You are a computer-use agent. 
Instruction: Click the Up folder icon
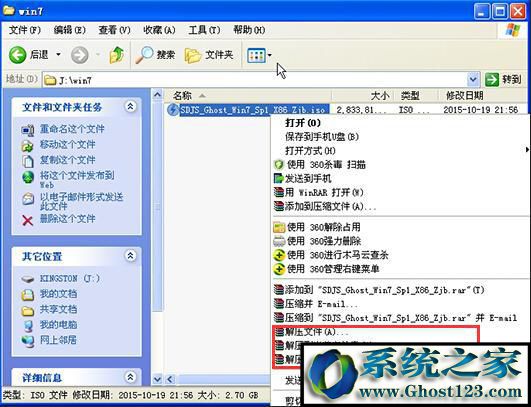coord(117,55)
